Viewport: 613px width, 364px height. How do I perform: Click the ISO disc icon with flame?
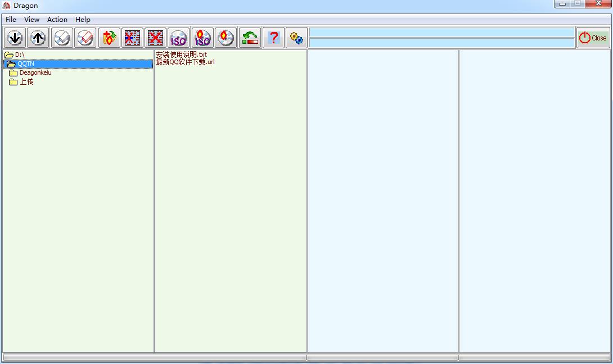coord(202,38)
